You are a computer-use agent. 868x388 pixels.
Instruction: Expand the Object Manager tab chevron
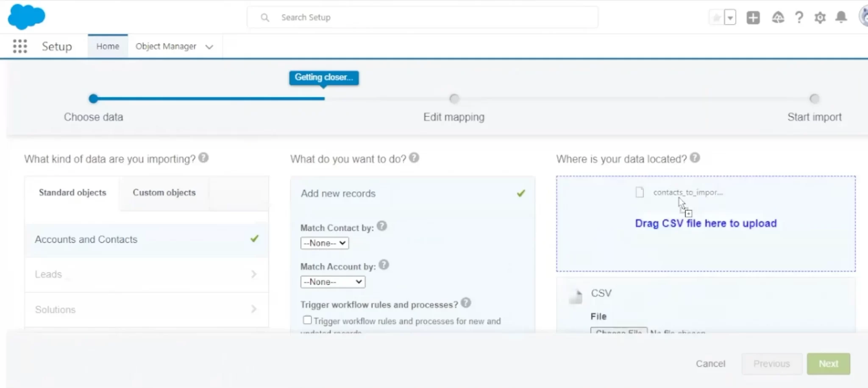click(209, 47)
